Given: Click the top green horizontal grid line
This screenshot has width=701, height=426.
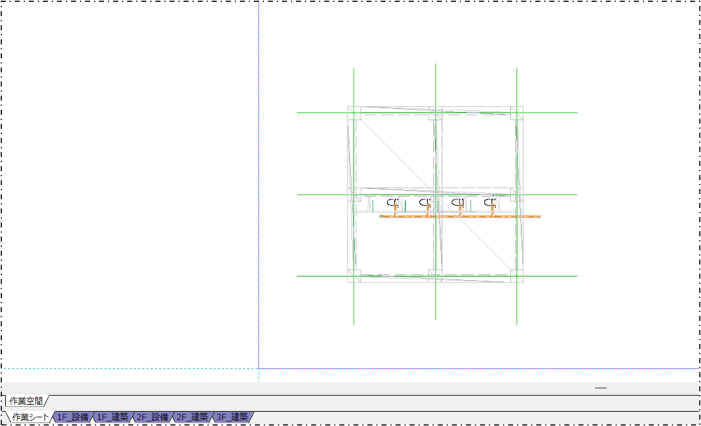Looking at the screenshot, I should click(320, 113).
